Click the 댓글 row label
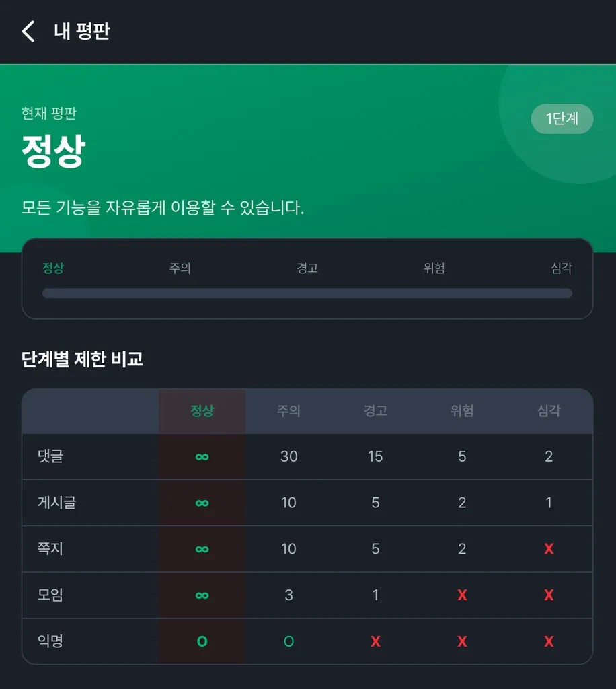 [50, 457]
